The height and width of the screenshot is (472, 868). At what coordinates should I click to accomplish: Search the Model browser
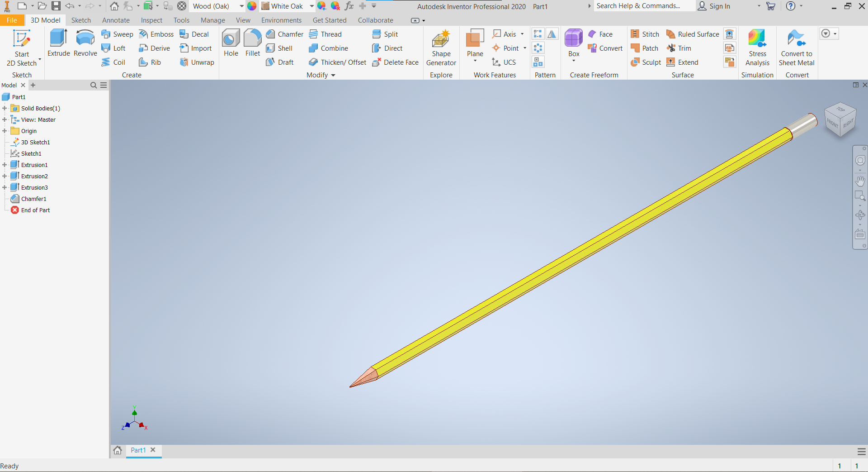pos(94,85)
